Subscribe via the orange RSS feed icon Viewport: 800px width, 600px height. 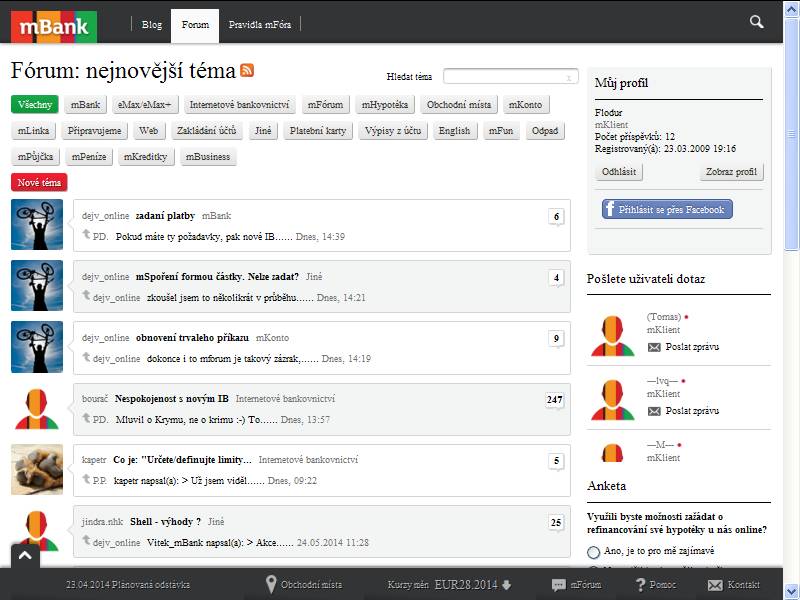(x=247, y=70)
